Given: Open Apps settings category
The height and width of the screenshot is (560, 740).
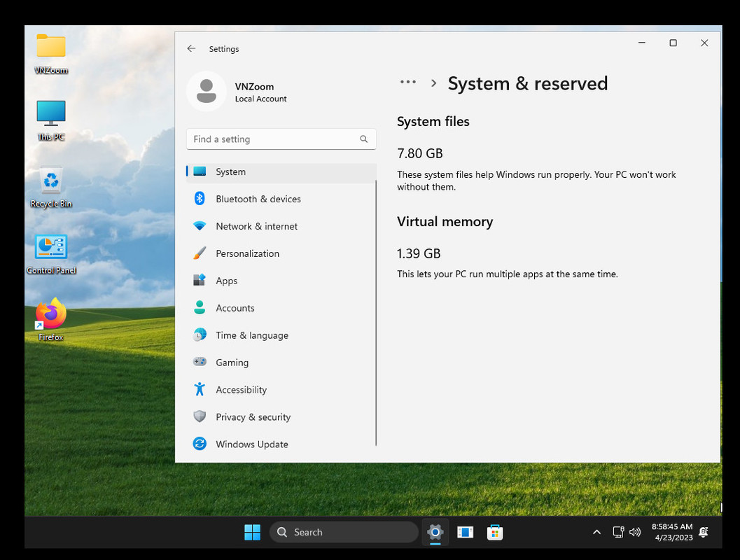Looking at the screenshot, I should pyautogui.click(x=281, y=281).
